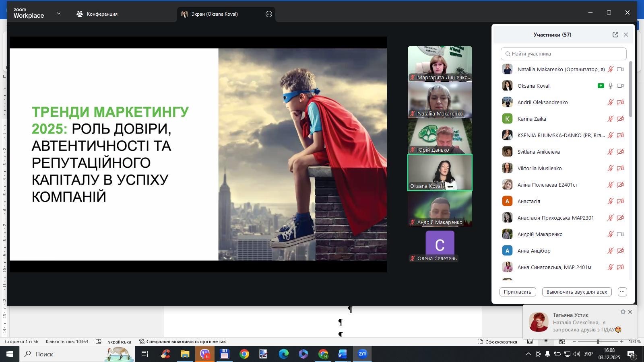
Task: Click the gear icon on Татьяна Устик notification
Action: click(x=623, y=312)
